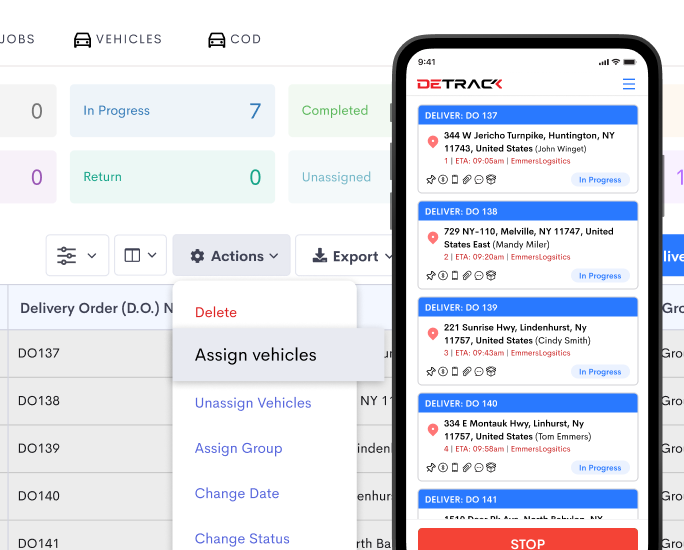This screenshot has width=684, height=550.
Task: Filter jobs by Return card
Action: [x=172, y=177]
